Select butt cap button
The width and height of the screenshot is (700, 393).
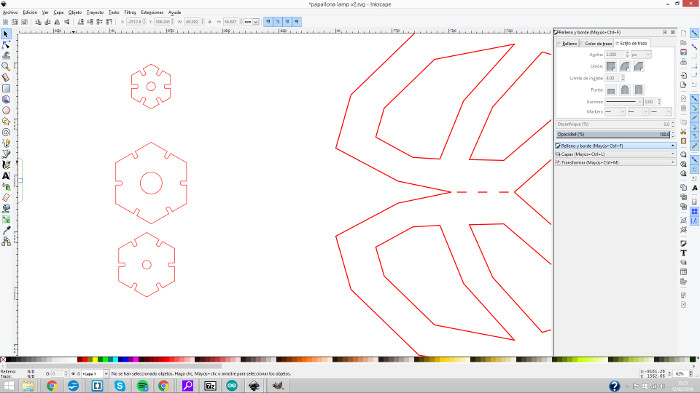tap(611, 90)
